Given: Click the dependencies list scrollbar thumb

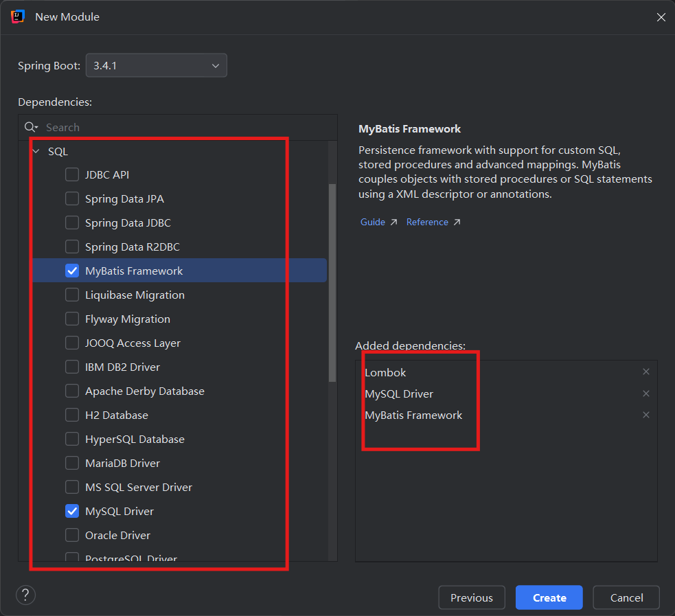Looking at the screenshot, I should [x=332, y=283].
